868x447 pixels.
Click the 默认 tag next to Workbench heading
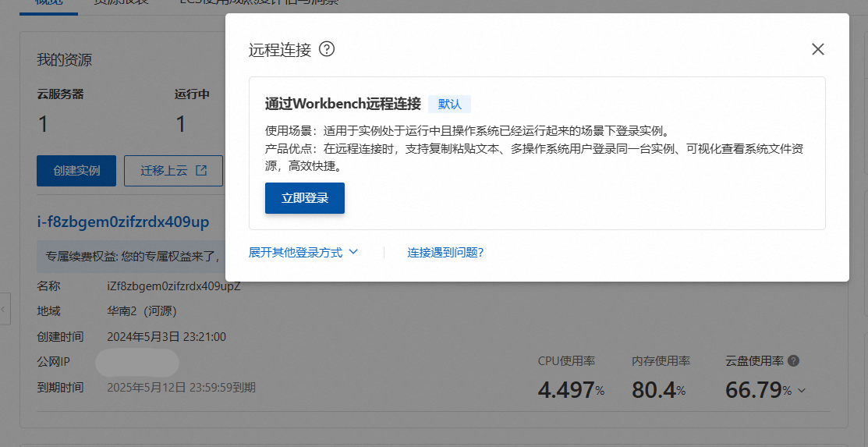pyautogui.click(x=449, y=105)
